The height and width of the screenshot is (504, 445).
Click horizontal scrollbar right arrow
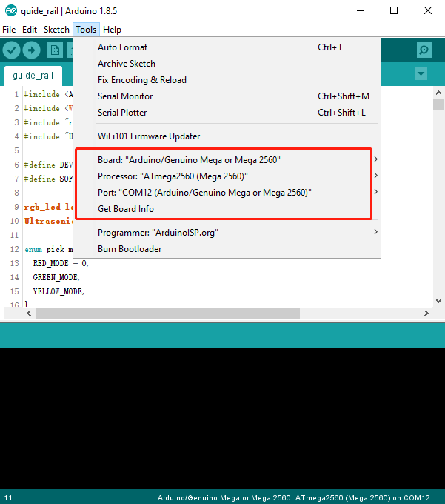coord(426,313)
